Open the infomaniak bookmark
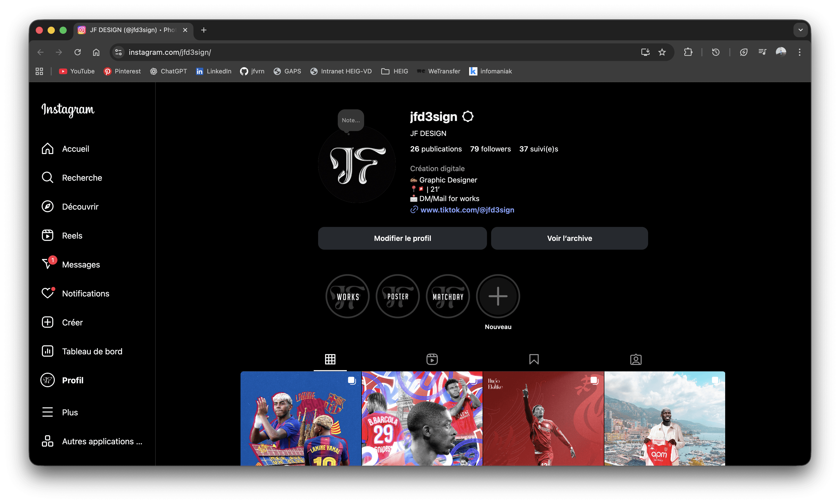This screenshot has width=840, height=504. [490, 71]
